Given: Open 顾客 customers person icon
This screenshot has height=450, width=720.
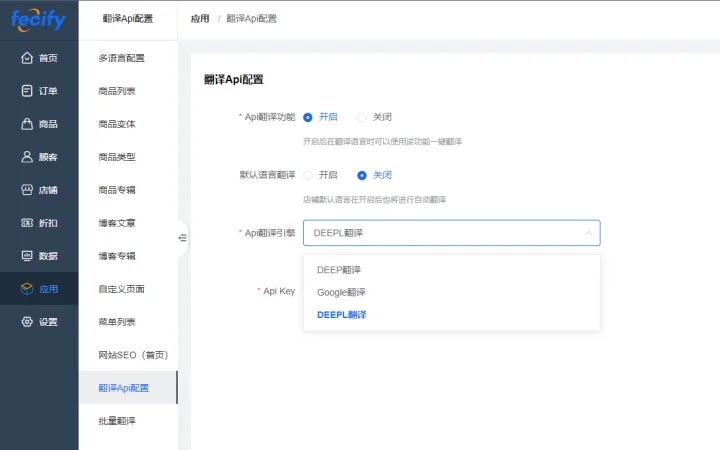Looking at the screenshot, I should [x=27, y=157].
